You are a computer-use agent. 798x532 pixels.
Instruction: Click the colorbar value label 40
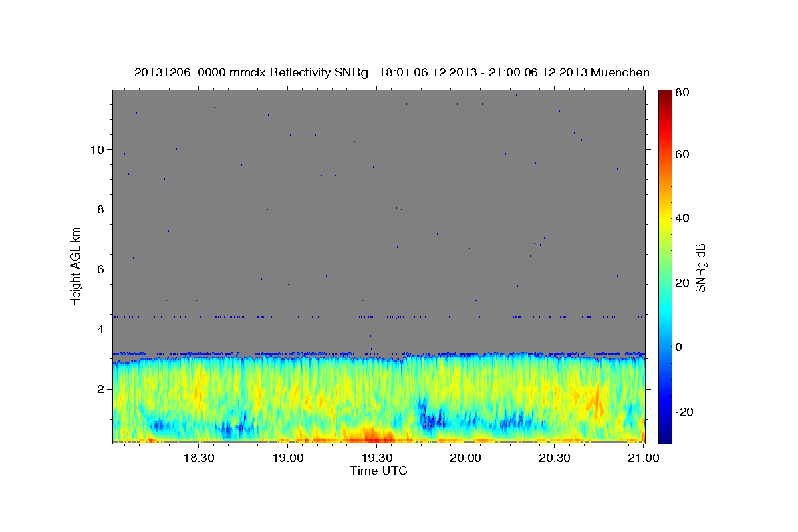click(x=684, y=218)
